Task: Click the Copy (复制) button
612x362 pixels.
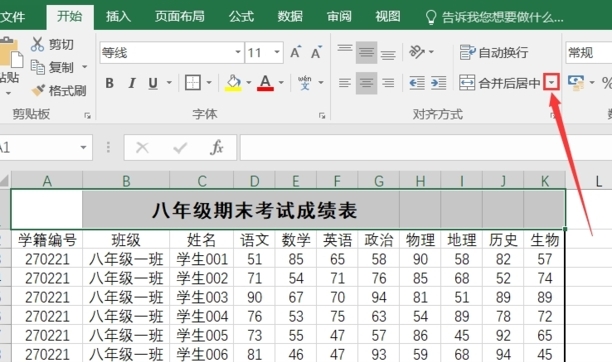Action: click(x=52, y=67)
